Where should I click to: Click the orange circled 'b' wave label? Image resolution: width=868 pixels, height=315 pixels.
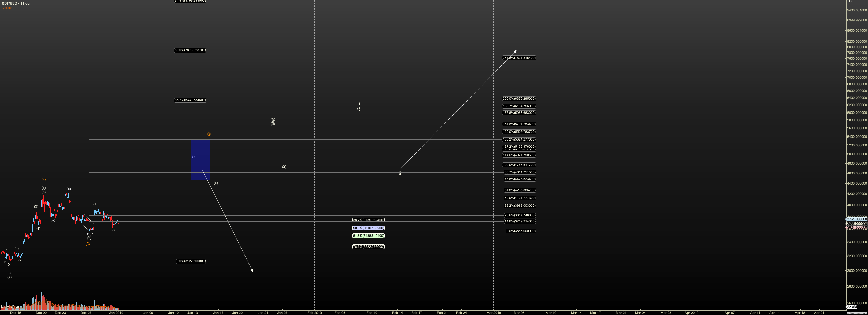click(88, 244)
